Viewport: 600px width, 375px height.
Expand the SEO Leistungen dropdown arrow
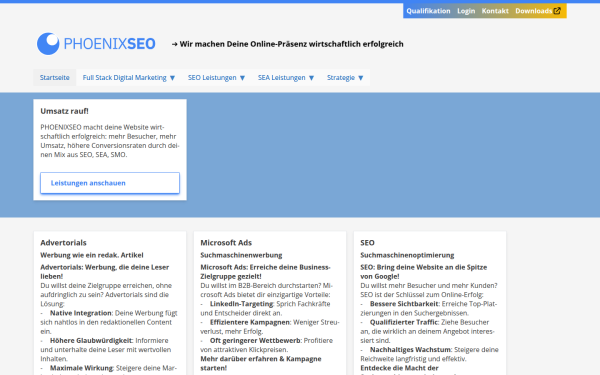(242, 78)
